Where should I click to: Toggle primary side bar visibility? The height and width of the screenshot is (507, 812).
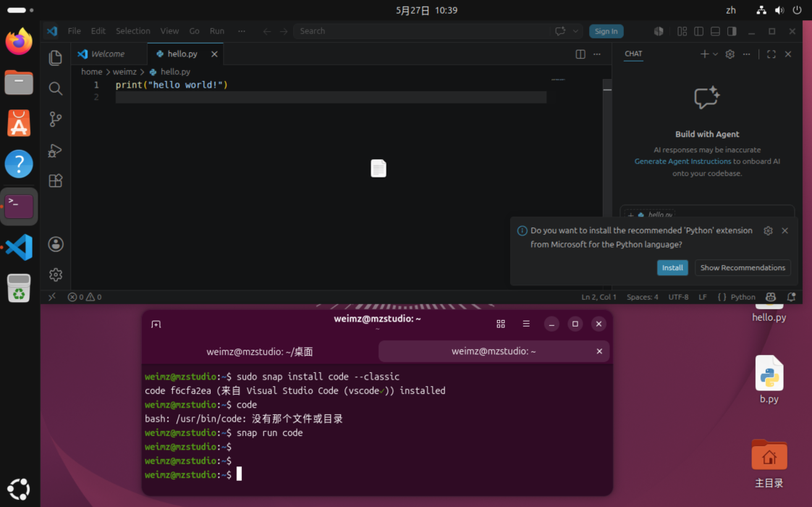(x=698, y=31)
